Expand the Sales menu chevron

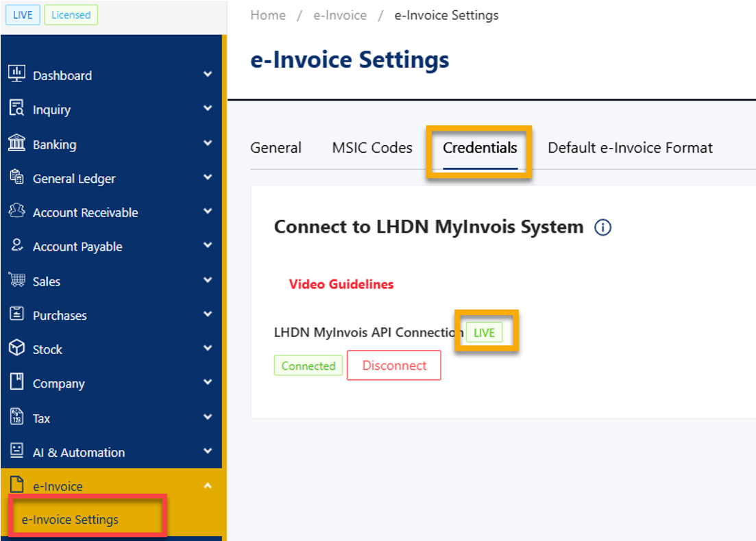pyautogui.click(x=208, y=280)
